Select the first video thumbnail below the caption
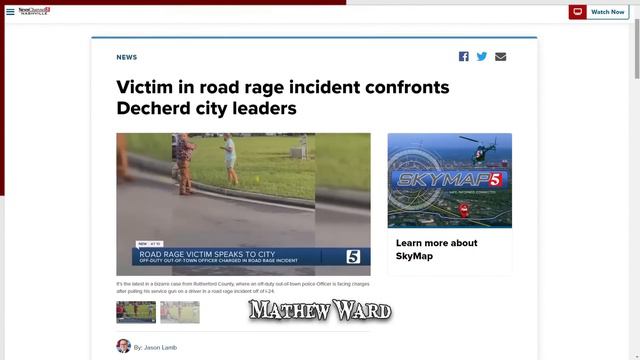The height and width of the screenshot is (360, 640). (136, 312)
